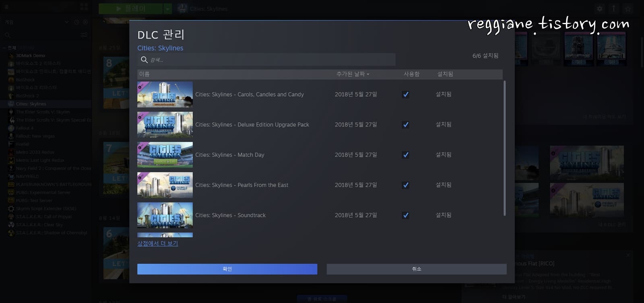
Task: Click the circular play icon beside the clock icon
Action: pyautogui.click(x=85, y=22)
